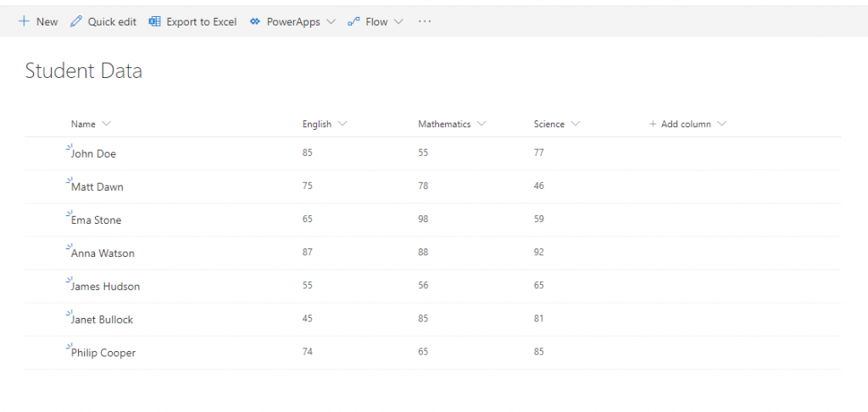
Task: Click the Quick edit pencil icon
Action: (x=75, y=21)
